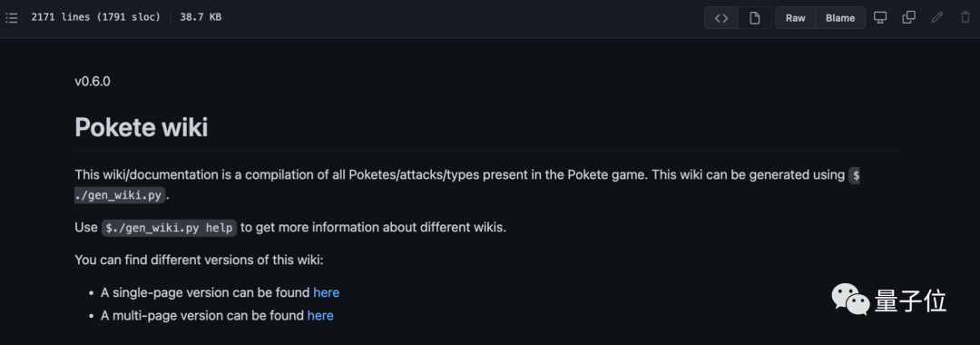Switch to source code view

(721, 18)
